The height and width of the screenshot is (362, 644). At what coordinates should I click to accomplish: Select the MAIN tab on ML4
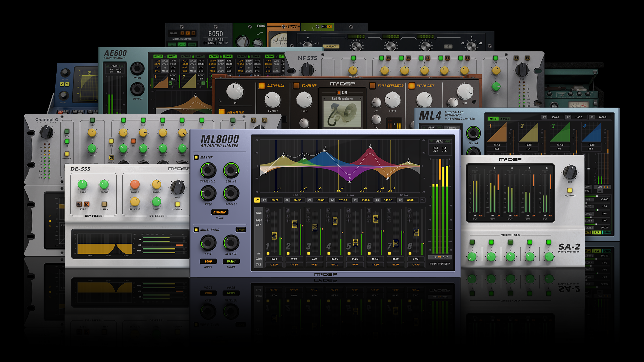click(x=493, y=119)
